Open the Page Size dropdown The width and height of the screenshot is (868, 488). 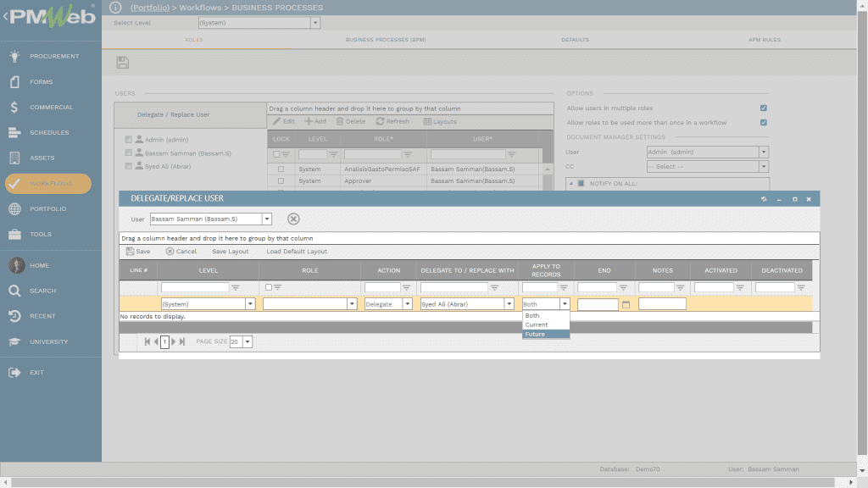248,342
